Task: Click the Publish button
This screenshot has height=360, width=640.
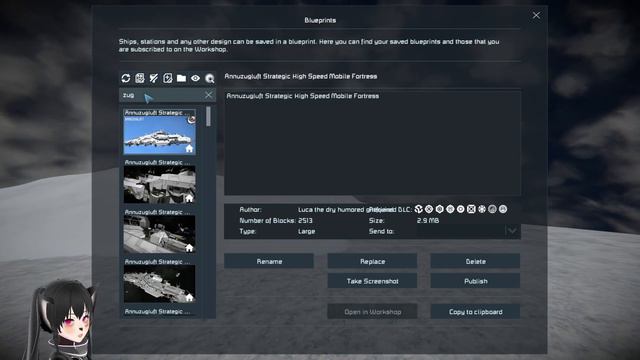Action: coord(476,281)
